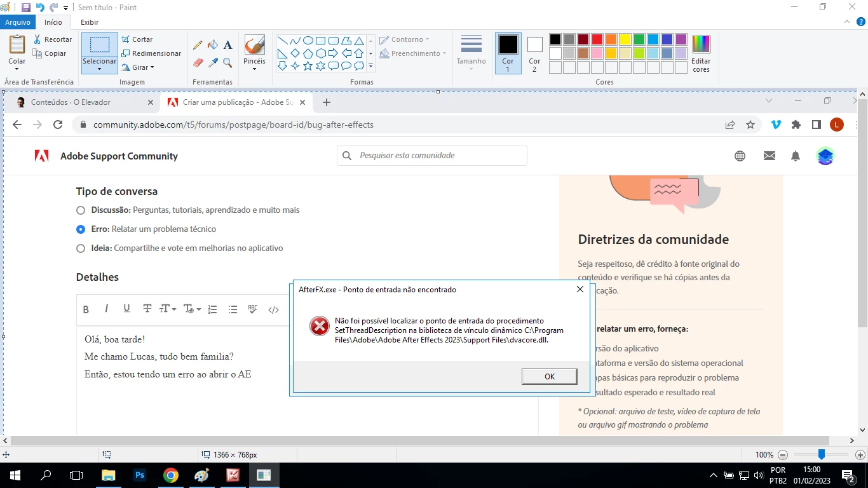Collapse the ribbon with the chevron
The width and height of the screenshot is (868, 488).
846,22
